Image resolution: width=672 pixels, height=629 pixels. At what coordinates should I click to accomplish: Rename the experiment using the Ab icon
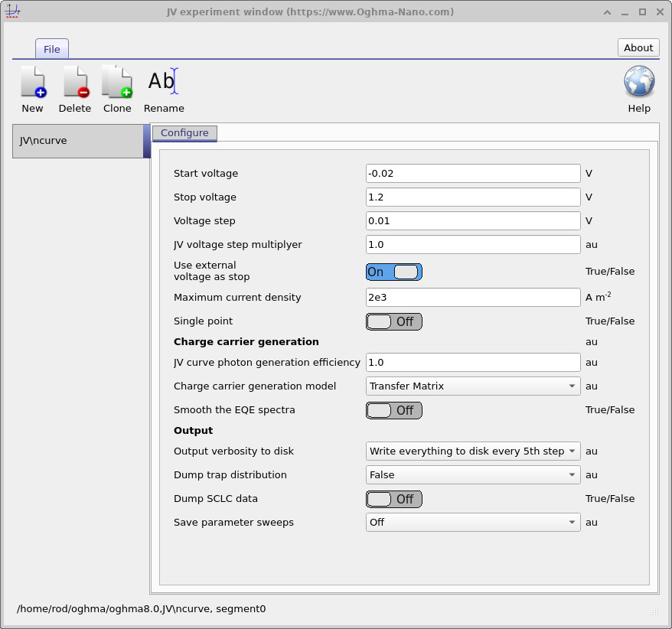[163, 86]
